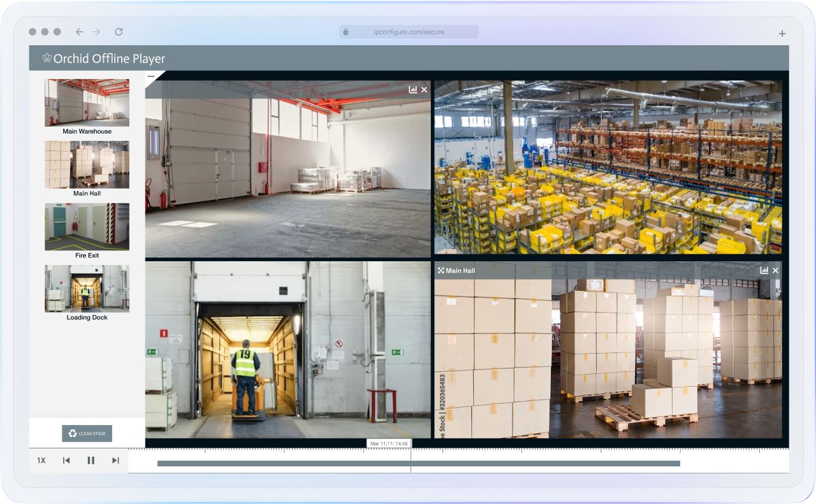Screen dimensions: 816x504
Task: Add the Fire Exit camera thumbnail
Action: 87,227
